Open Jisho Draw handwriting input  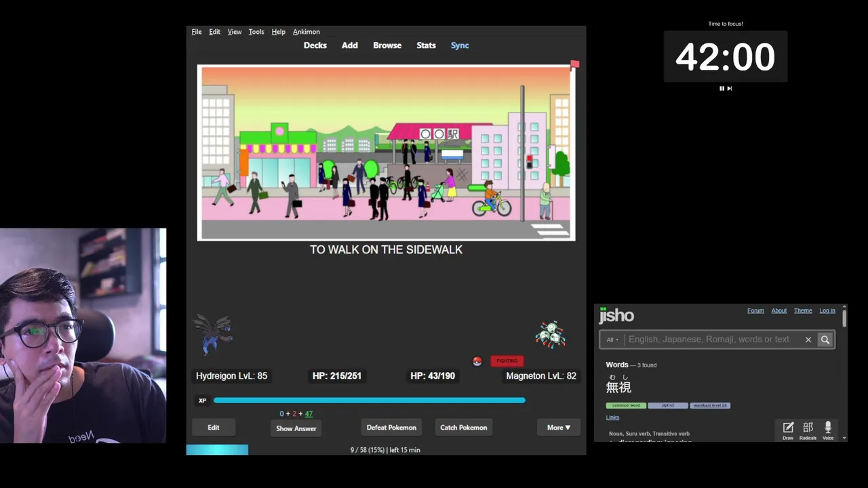[788, 430]
